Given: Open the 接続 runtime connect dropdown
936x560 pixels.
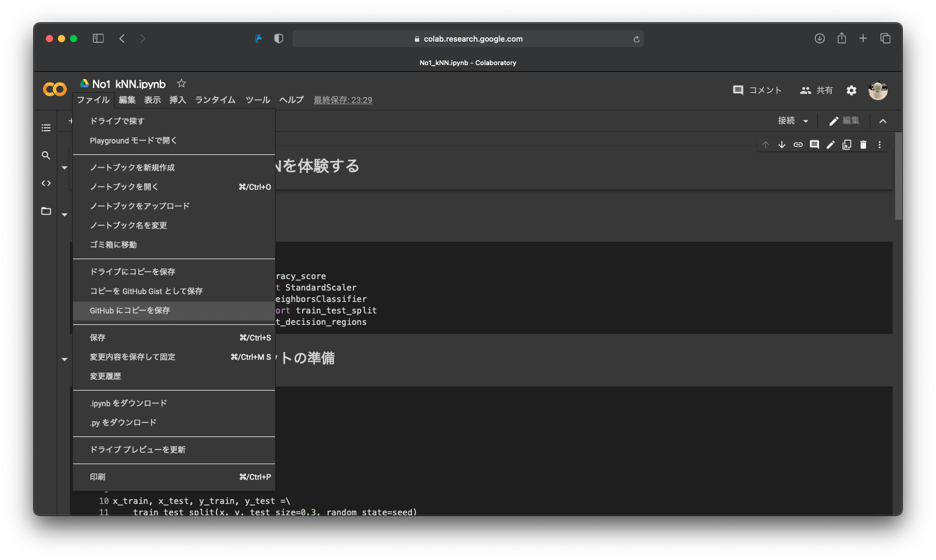Looking at the screenshot, I should (x=792, y=121).
